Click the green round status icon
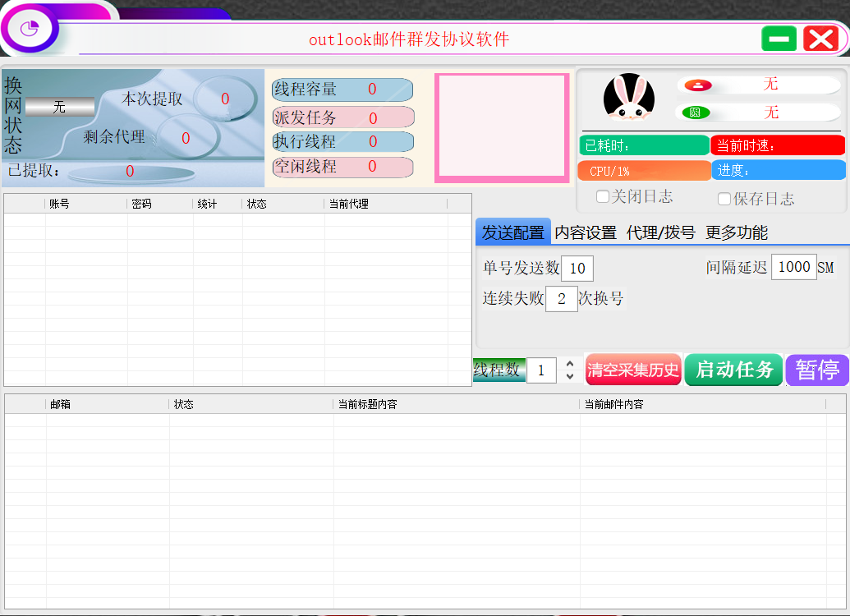 click(695, 113)
